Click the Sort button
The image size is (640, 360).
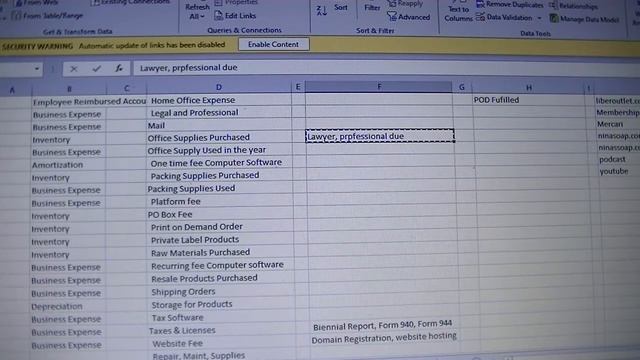coord(340,7)
